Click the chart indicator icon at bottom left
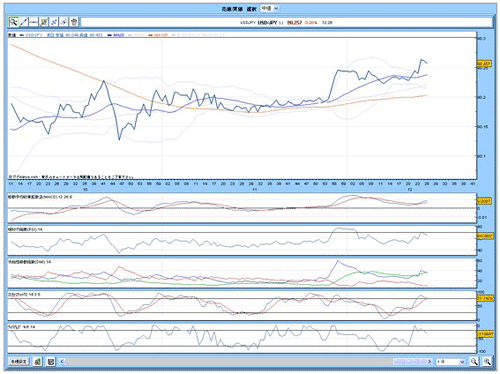The height and width of the screenshot is (374, 500). point(38,361)
